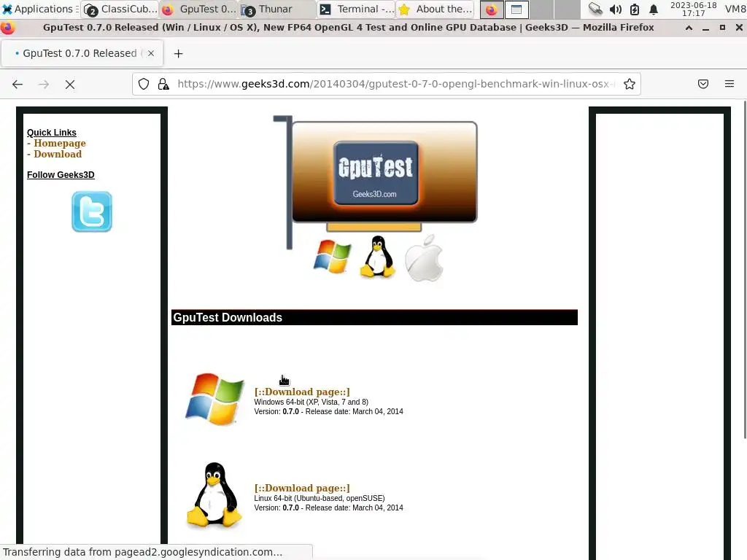Switch to About the... taskbar window
The height and width of the screenshot is (560, 747).
pos(436,9)
